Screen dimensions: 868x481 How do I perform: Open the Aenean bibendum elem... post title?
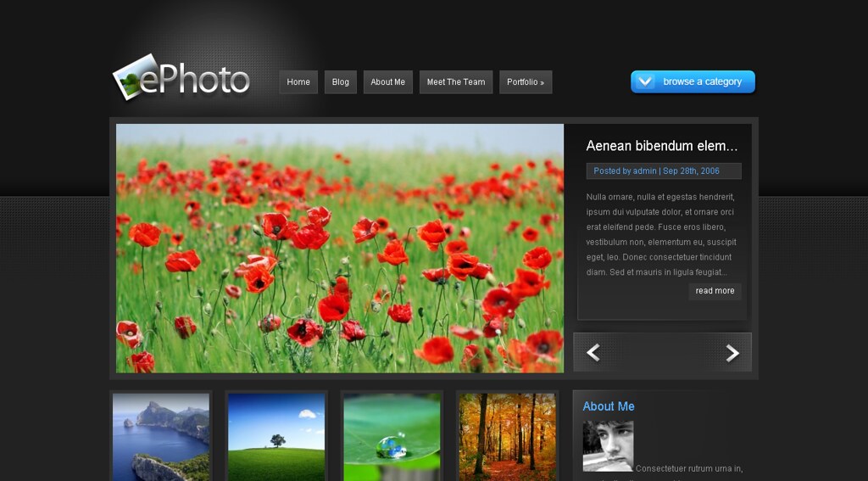(x=661, y=146)
